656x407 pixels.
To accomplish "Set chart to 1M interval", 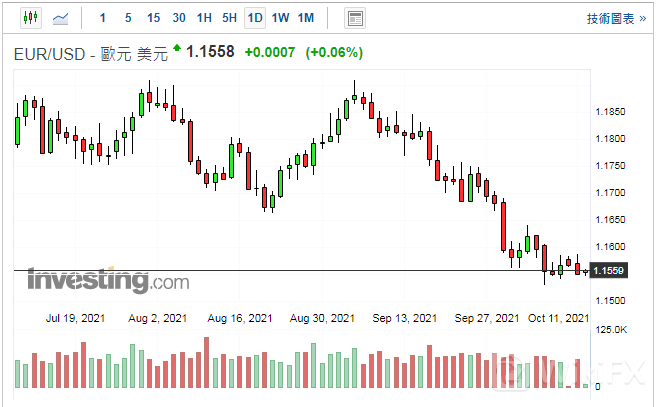I will [x=306, y=18].
